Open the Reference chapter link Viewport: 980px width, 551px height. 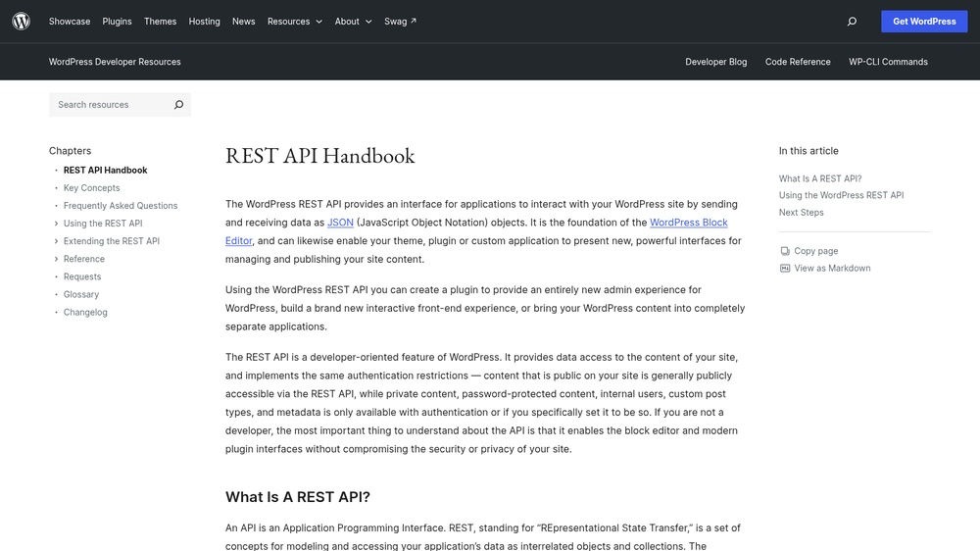click(x=83, y=259)
